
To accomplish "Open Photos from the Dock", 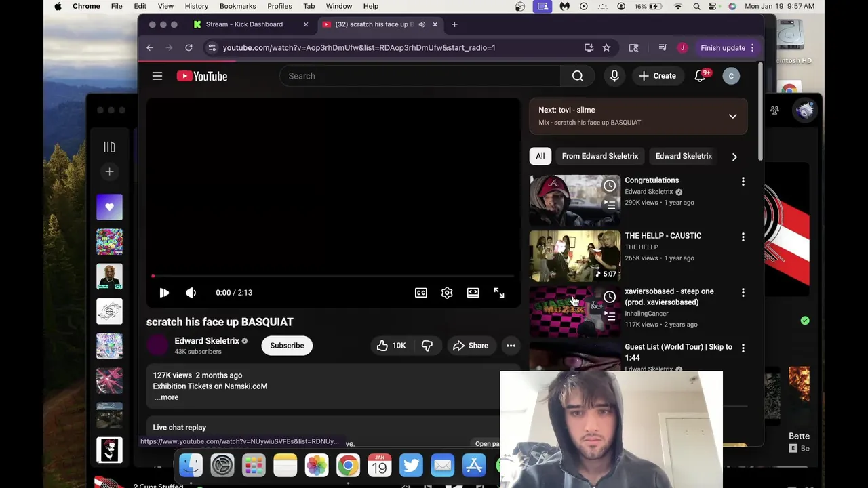I will click(317, 466).
